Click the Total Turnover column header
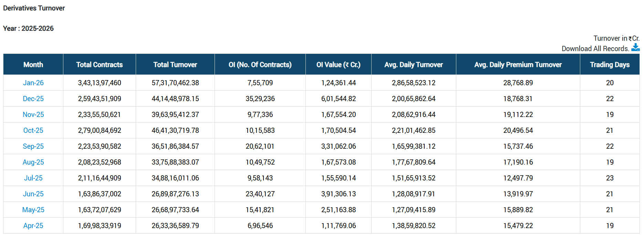This screenshot has height=236, width=644. coord(175,65)
